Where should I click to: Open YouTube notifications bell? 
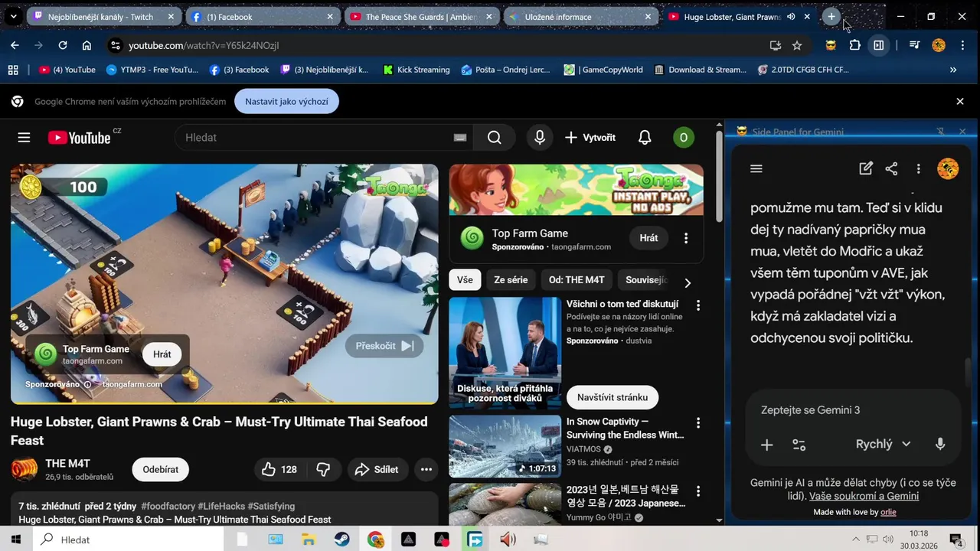pos(645,138)
